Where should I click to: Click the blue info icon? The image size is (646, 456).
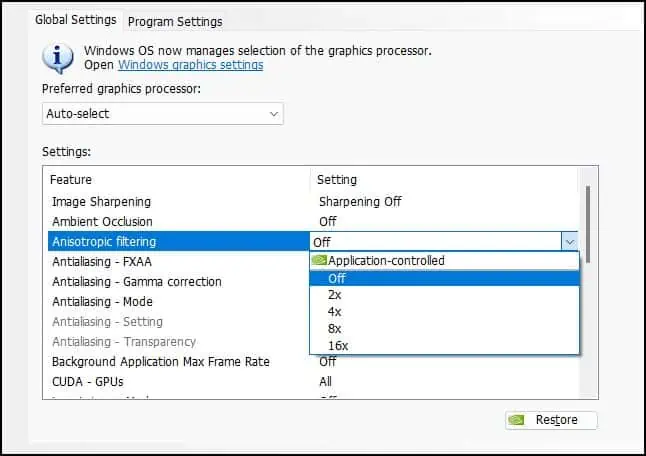pyautogui.click(x=60, y=58)
